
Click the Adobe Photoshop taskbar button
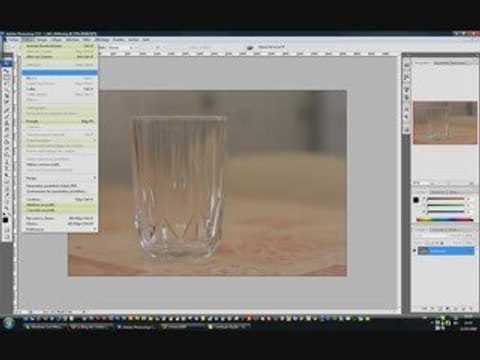pos(137,327)
